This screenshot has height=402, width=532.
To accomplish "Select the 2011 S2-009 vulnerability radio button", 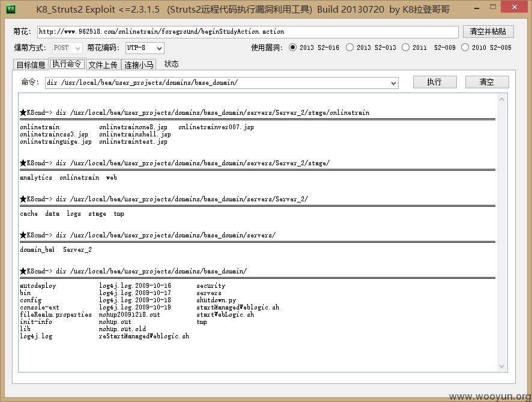I will tap(405, 47).
